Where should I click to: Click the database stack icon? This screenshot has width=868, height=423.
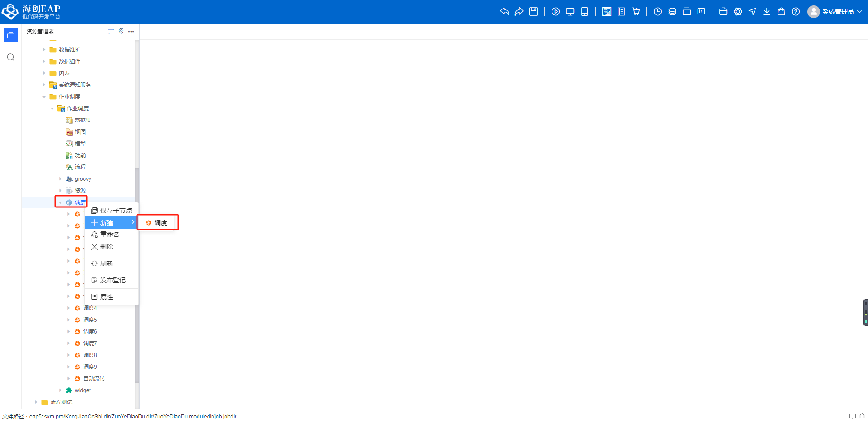tap(672, 12)
